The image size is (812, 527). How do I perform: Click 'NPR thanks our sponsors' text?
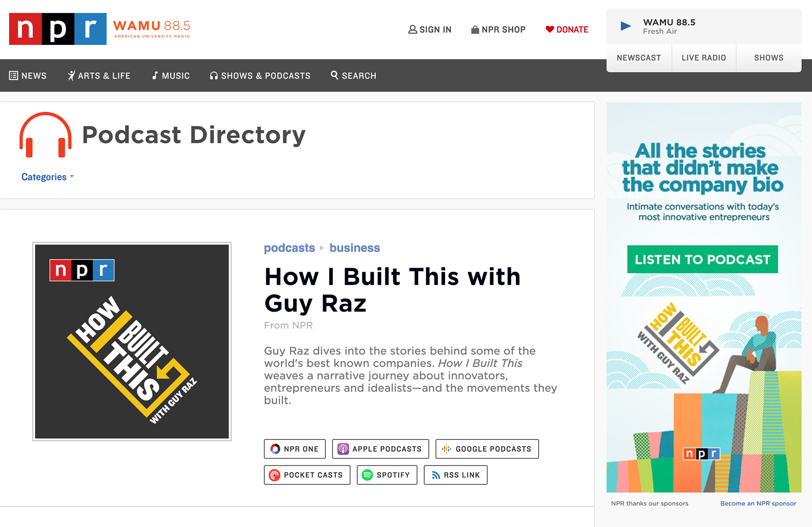tap(650, 504)
